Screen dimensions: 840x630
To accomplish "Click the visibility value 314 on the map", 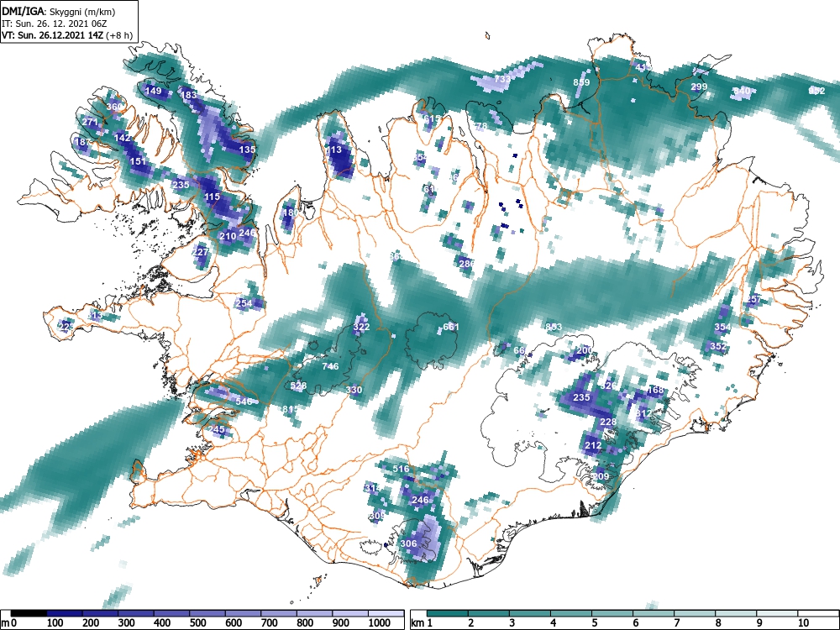I will [373, 488].
